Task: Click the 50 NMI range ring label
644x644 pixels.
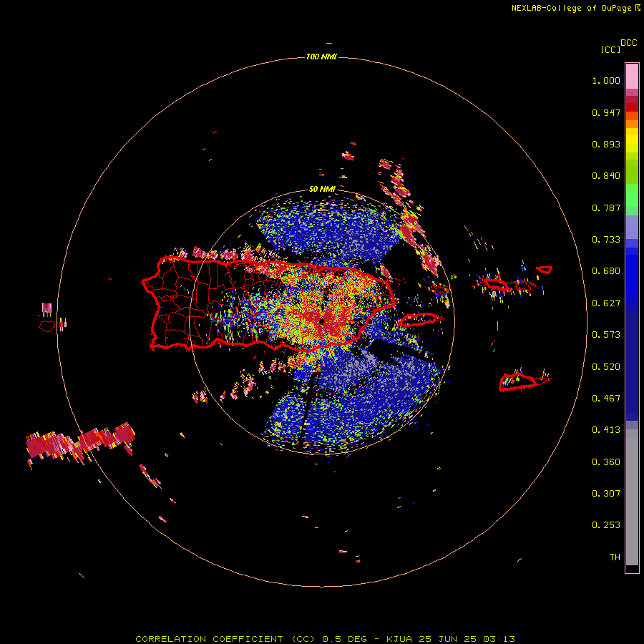Action: tap(322, 190)
